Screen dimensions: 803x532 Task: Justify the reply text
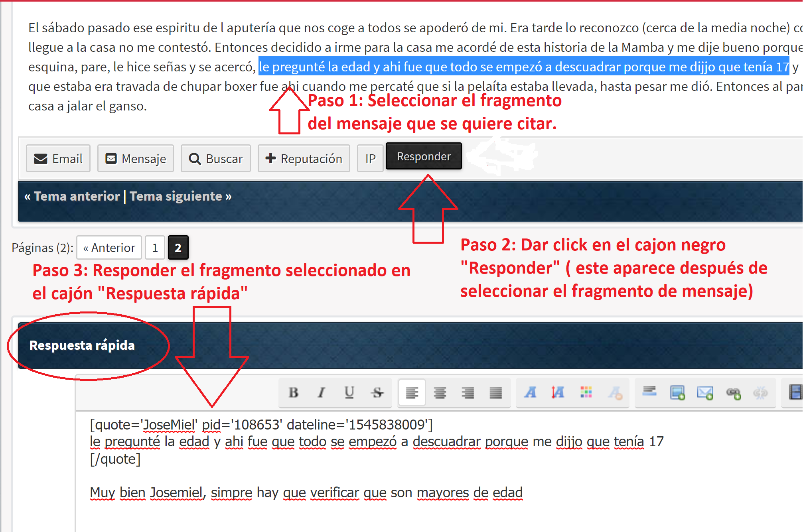tap(496, 393)
